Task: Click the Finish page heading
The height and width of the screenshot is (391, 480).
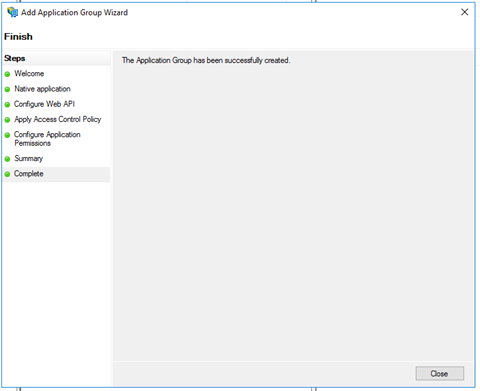Action: point(18,37)
